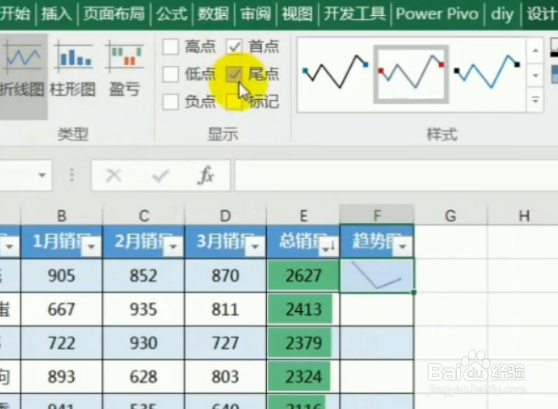Open the Power Pivot ribbon tab
Screen dimensions: 558x409
(437, 14)
